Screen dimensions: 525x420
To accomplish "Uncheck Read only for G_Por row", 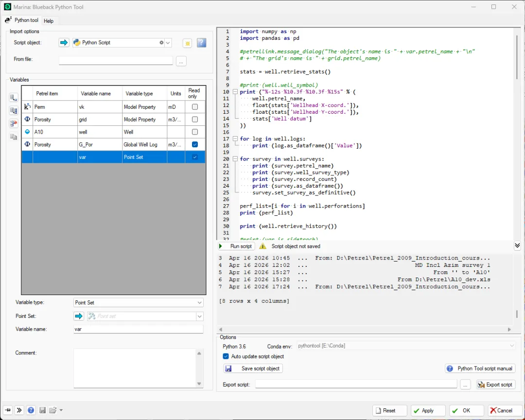I will 195,144.
